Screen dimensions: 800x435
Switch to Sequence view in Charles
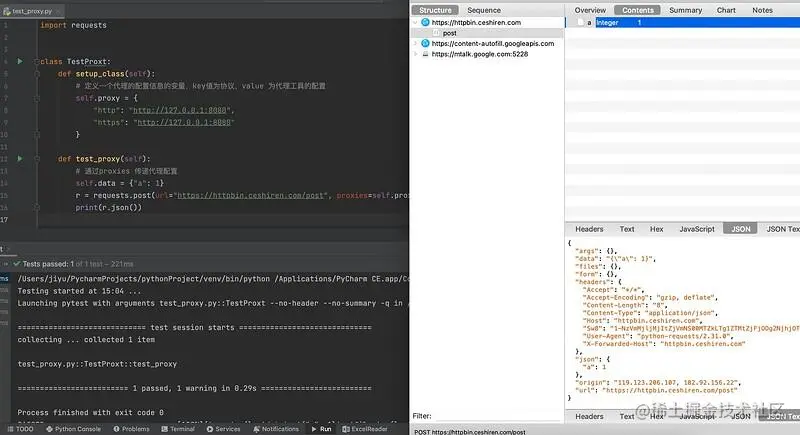tap(484, 10)
